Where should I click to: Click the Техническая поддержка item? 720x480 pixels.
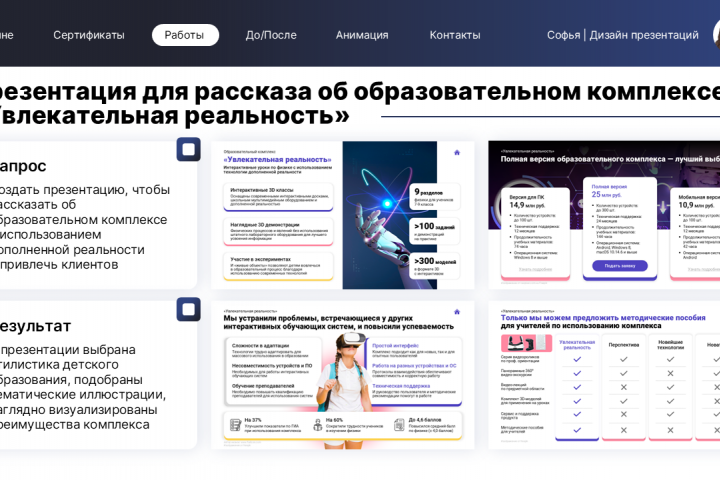(x=413, y=390)
